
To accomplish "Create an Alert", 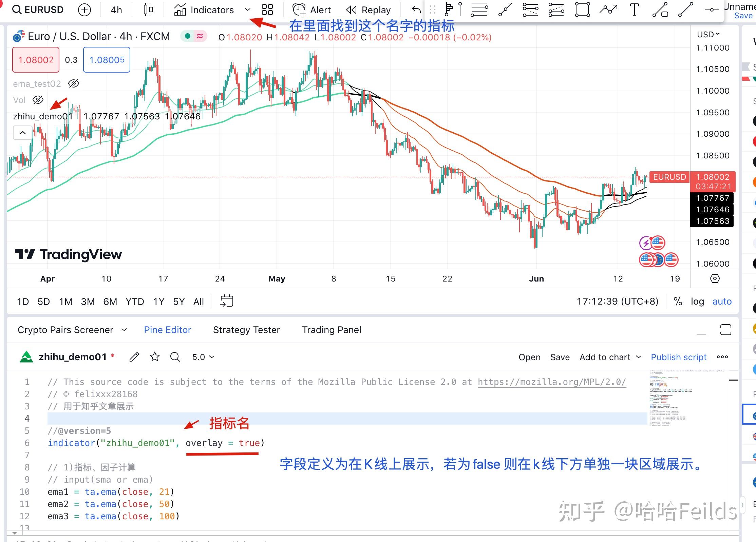I will tap(311, 10).
